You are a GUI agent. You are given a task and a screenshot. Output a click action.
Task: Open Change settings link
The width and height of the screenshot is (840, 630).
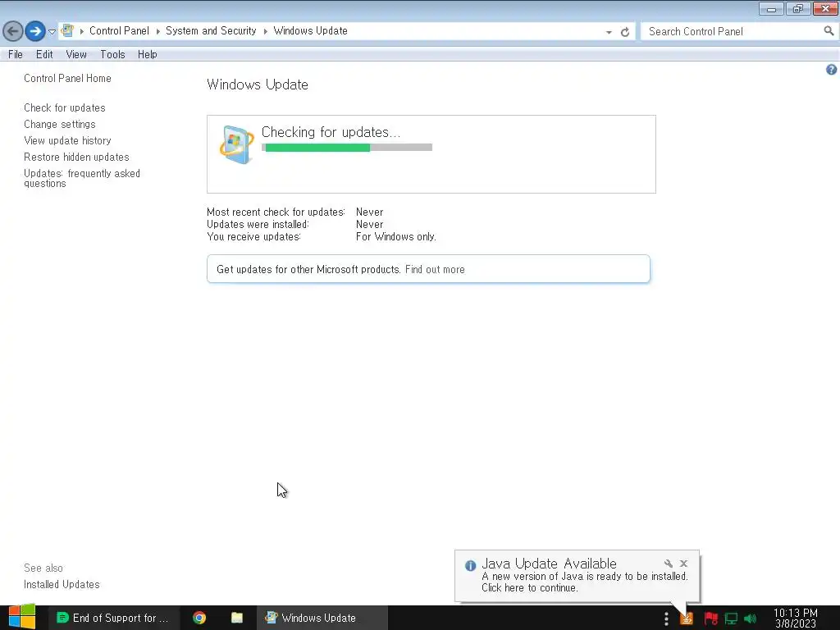pyautogui.click(x=59, y=125)
